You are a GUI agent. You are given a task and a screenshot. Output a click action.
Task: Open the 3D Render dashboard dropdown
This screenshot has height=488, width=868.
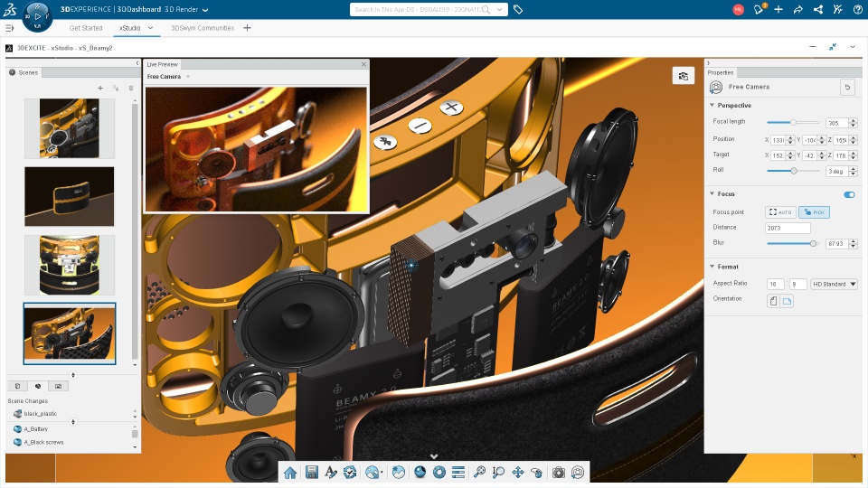pyautogui.click(x=205, y=9)
